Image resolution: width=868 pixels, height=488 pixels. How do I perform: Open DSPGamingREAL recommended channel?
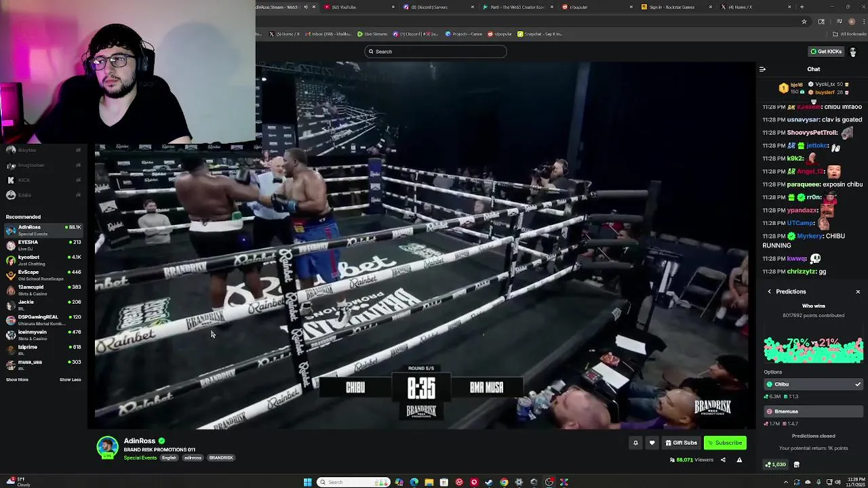click(43, 320)
